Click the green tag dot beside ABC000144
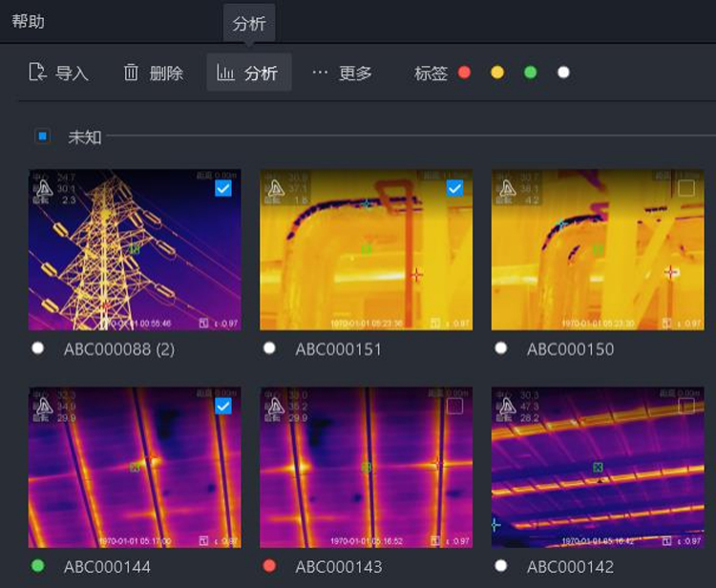Image resolution: width=716 pixels, height=588 pixels. pyautogui.click(x=38, y=566)
